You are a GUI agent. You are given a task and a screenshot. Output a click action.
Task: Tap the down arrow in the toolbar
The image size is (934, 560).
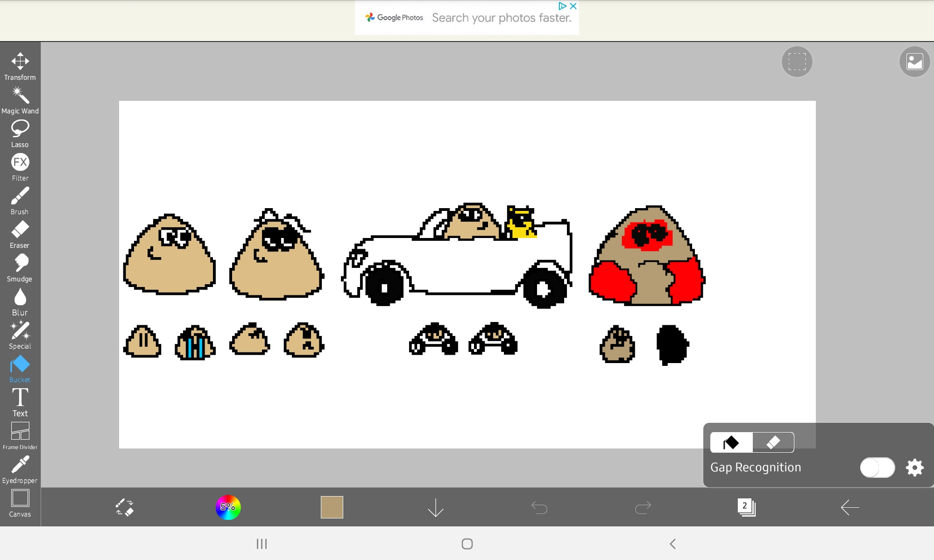pos(436,507)
